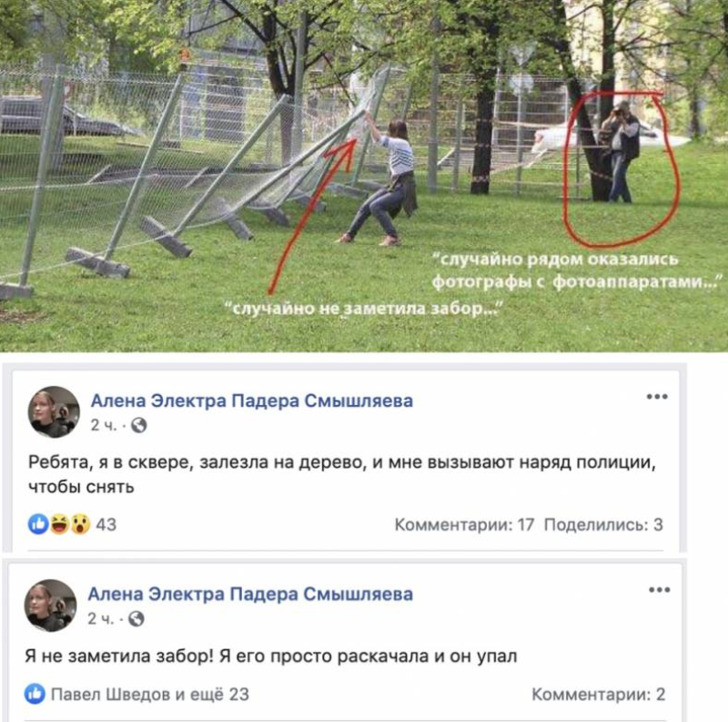Image resolution: width=728 pixels, height=722 pixels.
Task: Open author name link on first post
Action: pos(252,401)
